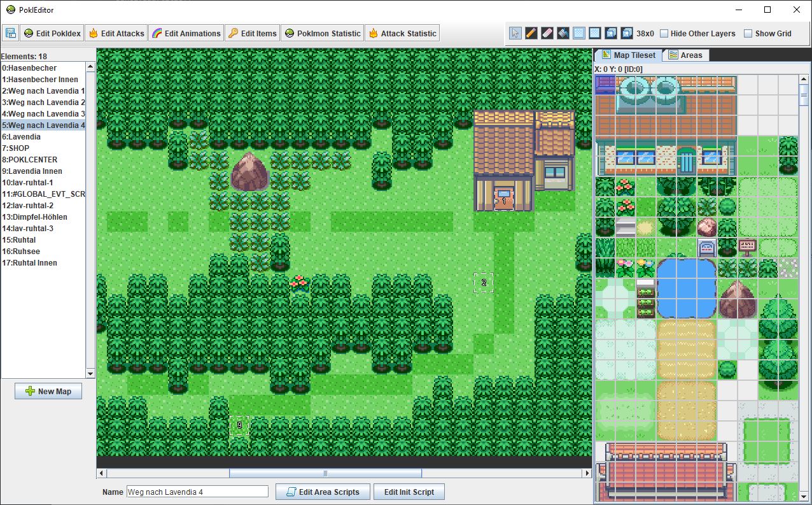Select map 14:lav-ruhtal-3
The image size is (812, 505).
[43, 228]
